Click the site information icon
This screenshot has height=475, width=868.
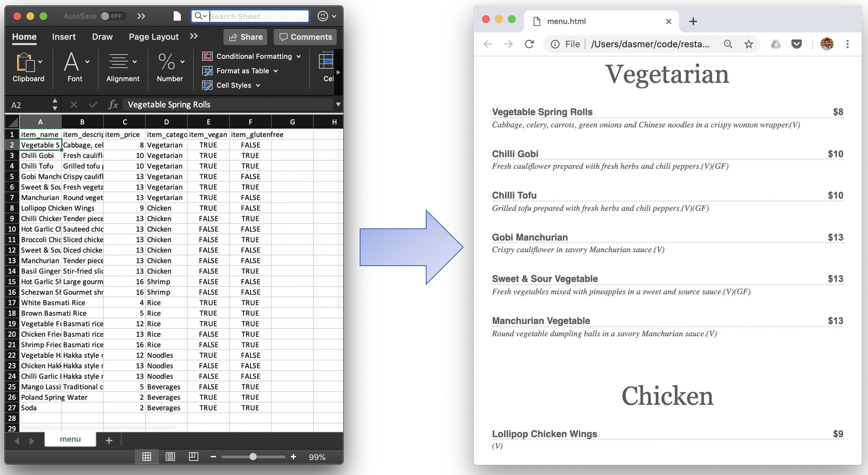point(555,44)
